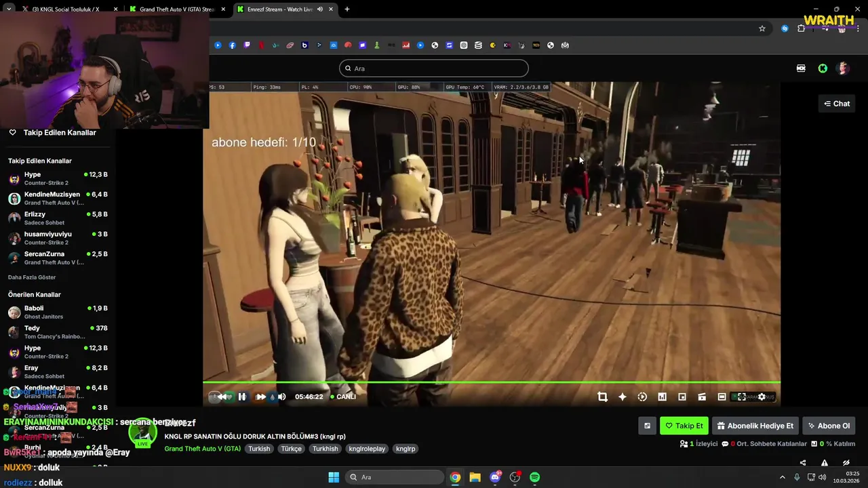Select the kngIroleplay tag

(368, 449)
